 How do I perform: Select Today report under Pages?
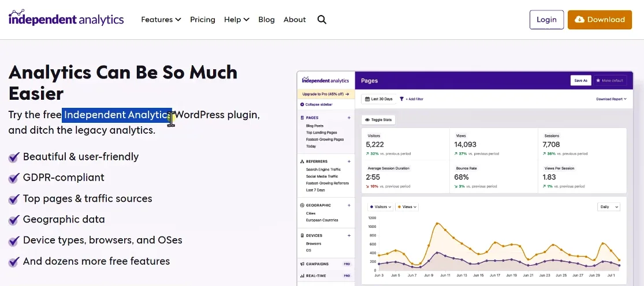click(x=311, y=146)
